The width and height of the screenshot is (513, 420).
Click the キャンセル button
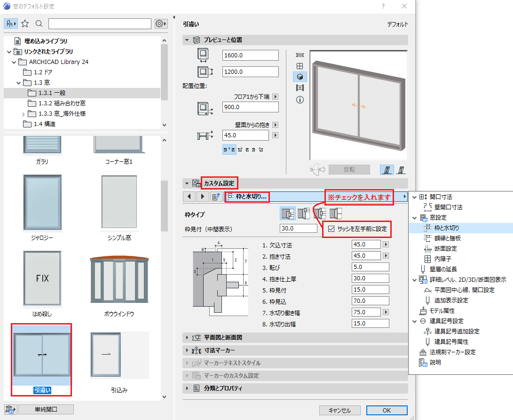(x=339, y=411)
